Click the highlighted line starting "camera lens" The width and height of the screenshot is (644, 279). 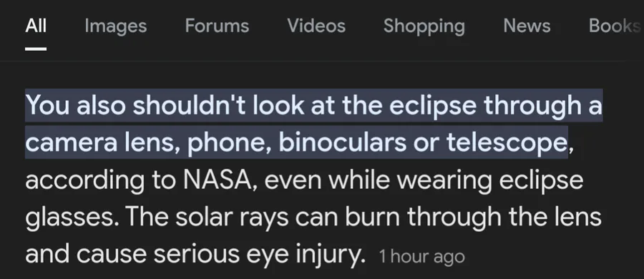click(296, 142)
